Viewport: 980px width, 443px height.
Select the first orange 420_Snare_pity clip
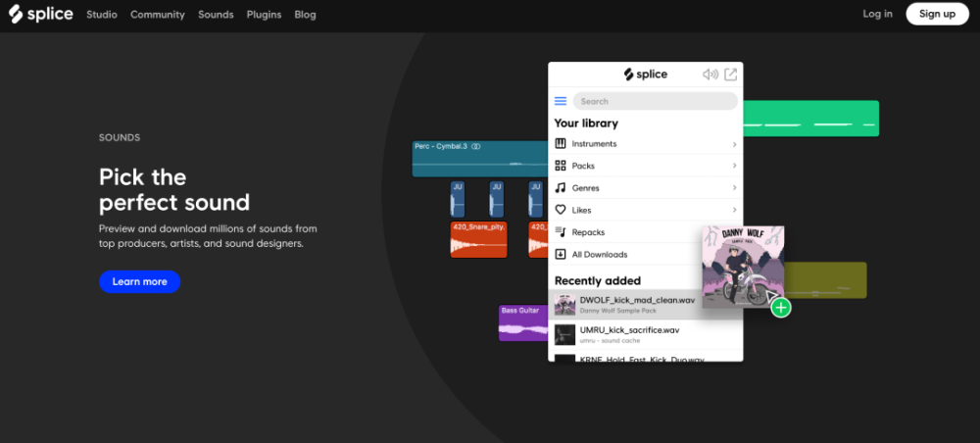479,239
